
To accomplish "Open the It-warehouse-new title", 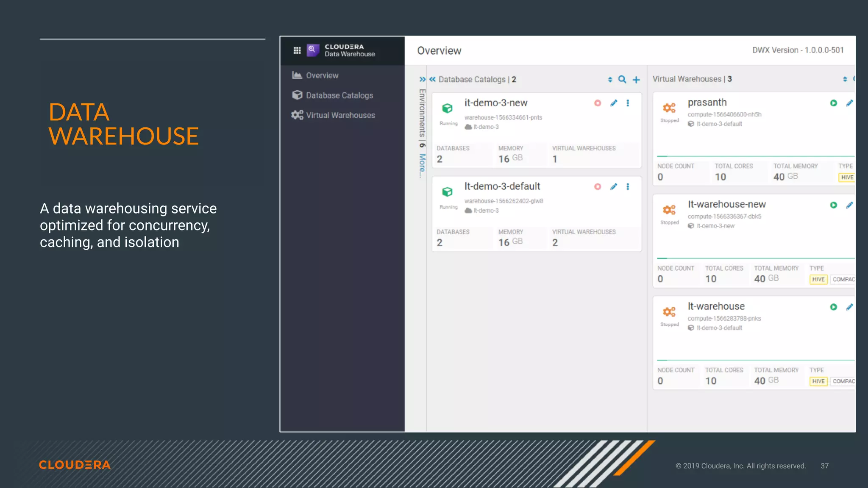I will [x=726, y=204].
